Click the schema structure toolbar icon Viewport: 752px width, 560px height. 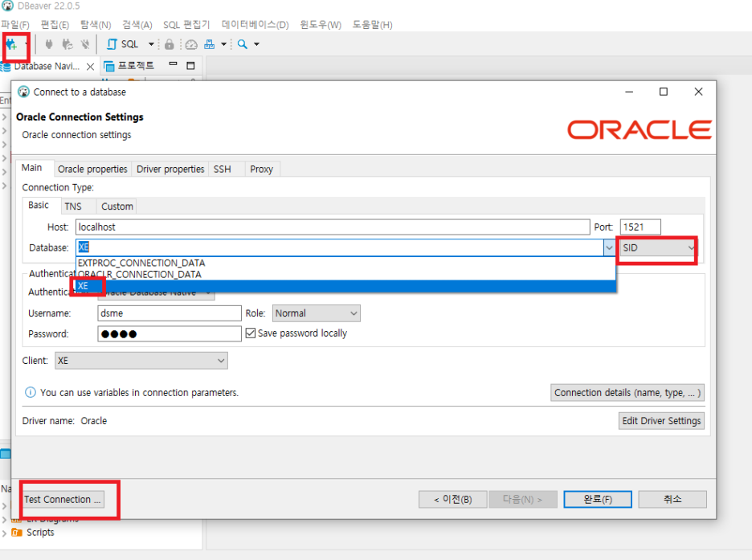point(210,44)
